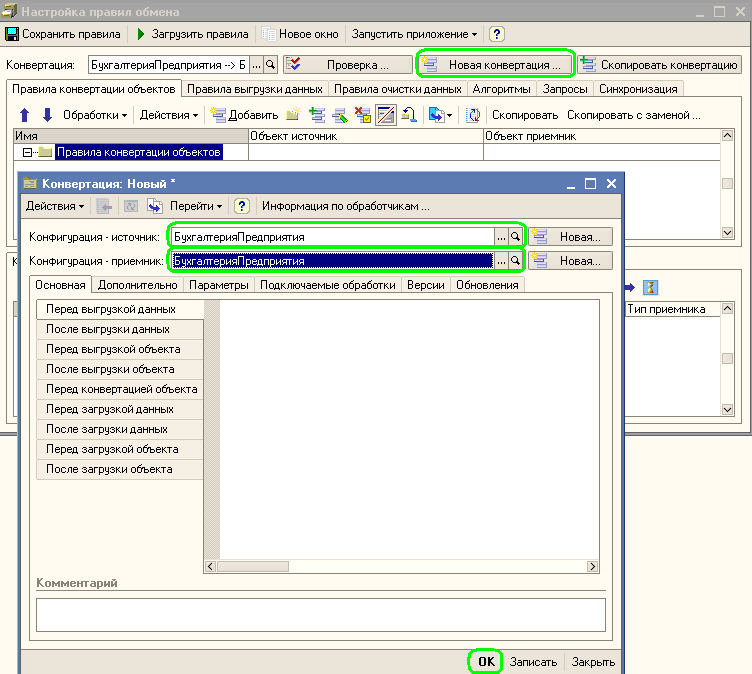This screenshot has width=752, height=674.
Task: Open the Дополнительно tab
Action: (x=138, y=285)
